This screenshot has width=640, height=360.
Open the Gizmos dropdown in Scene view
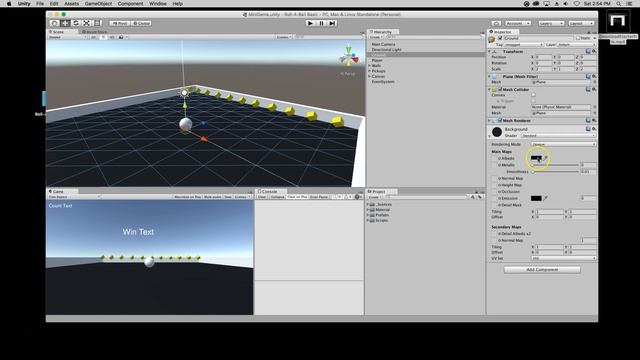coord(283,37)
